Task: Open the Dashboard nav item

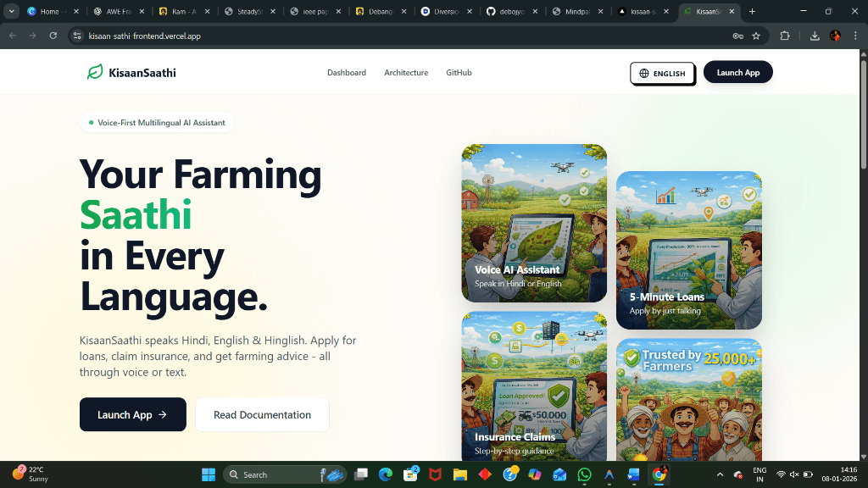Action: click(347, 73)
